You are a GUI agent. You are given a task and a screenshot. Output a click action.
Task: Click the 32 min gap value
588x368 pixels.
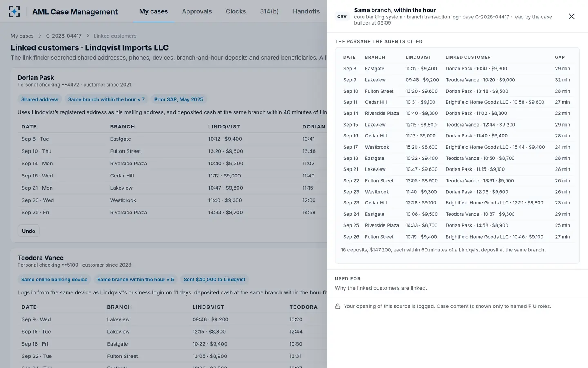click(562, 80)
